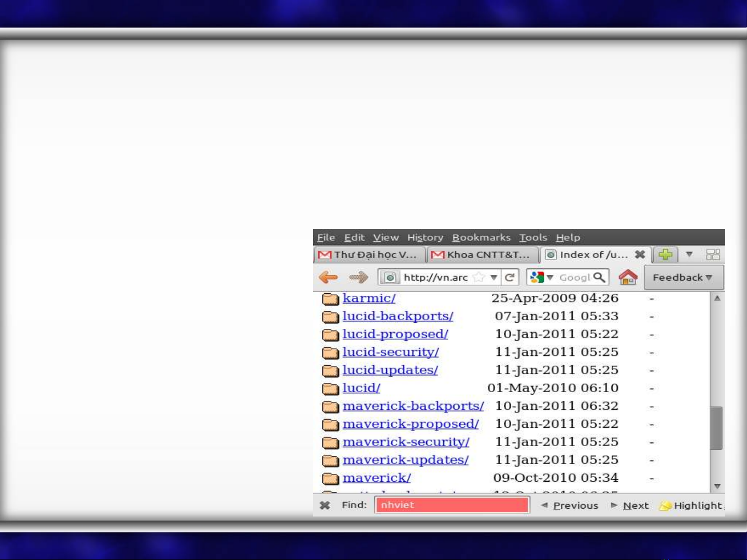Click the Find text field containing nhviet
The width and height of the screenshot is (747, 560).
[452, 505]
